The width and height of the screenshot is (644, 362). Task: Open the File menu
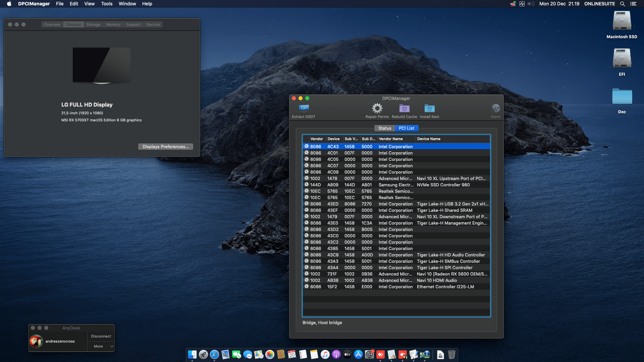coord(60,4)
